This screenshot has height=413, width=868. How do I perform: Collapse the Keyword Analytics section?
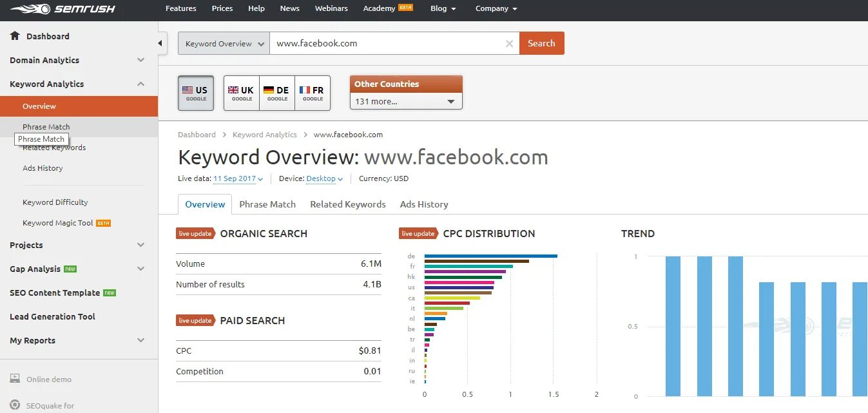pos(141,84)
